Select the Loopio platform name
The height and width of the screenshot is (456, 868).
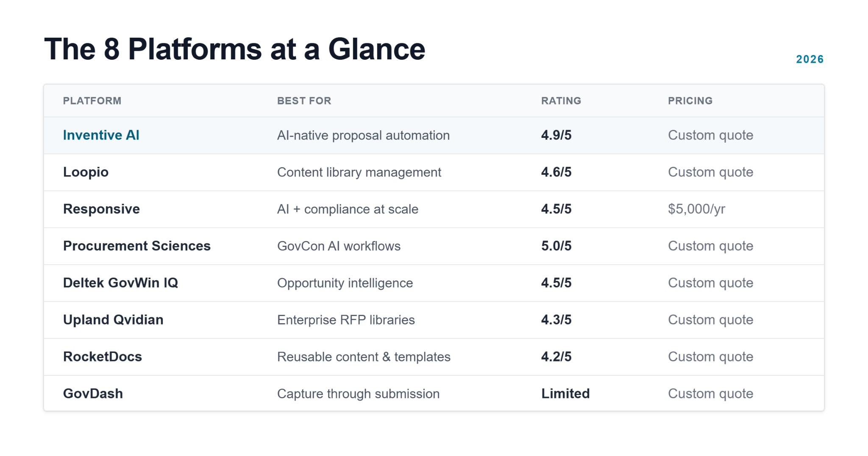coord(86,172)
